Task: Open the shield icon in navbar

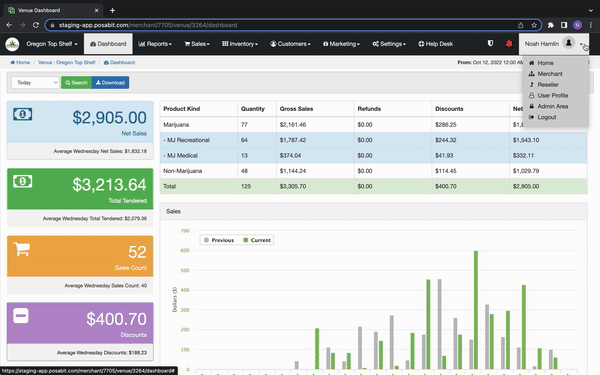Action: tap(490, 43)
